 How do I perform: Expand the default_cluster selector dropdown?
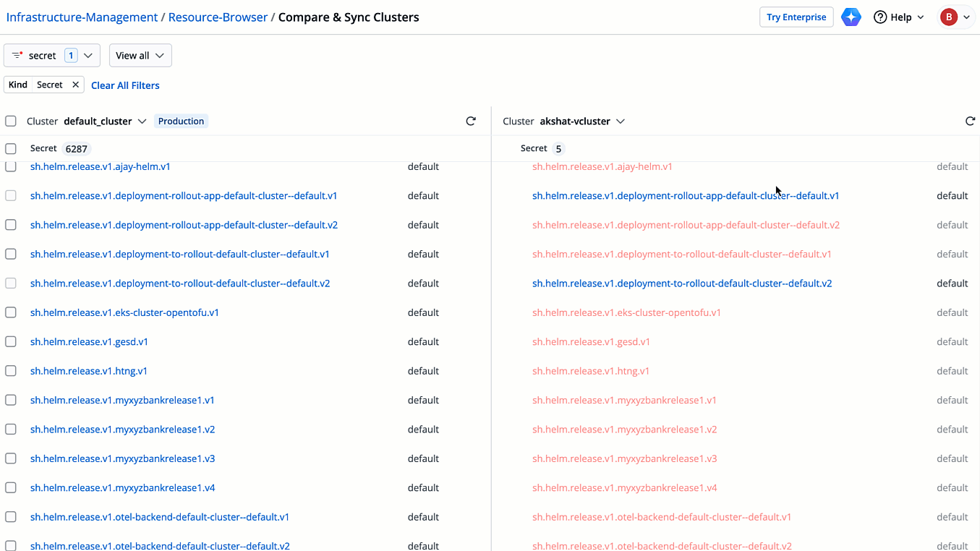tap(142, 121)
